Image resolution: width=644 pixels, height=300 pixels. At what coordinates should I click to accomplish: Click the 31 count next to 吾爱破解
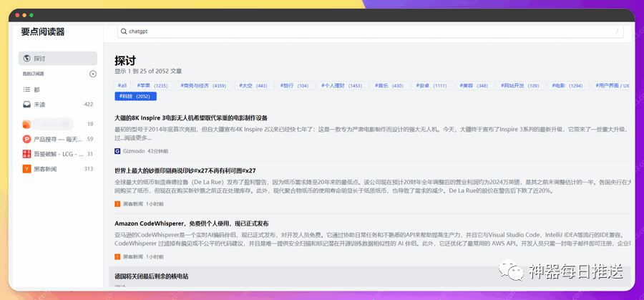pos(90,154)
